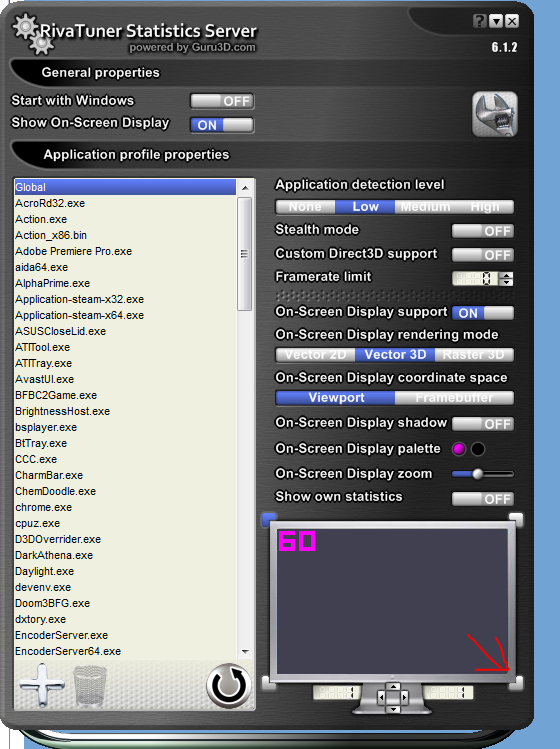
Task: Select top-left OSD corner marker
Action: coord(269,518)
